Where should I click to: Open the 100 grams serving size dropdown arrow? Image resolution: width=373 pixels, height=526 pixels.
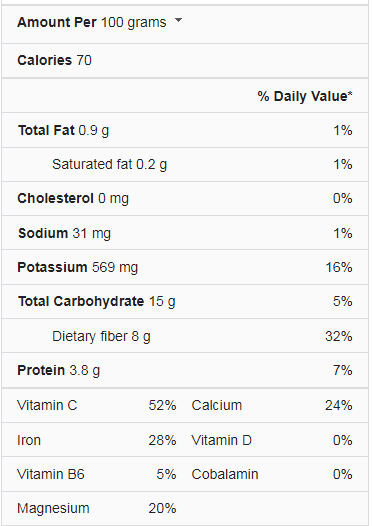[179, 20]
